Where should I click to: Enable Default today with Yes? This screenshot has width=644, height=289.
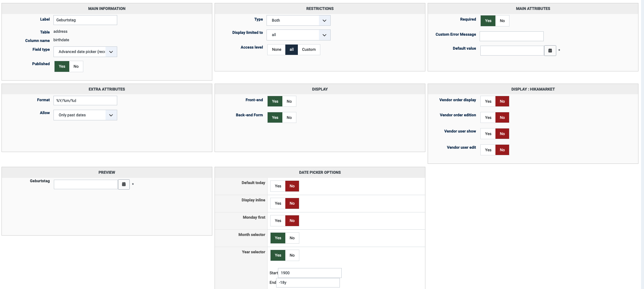pyautogui.click(x=278, y=186)
